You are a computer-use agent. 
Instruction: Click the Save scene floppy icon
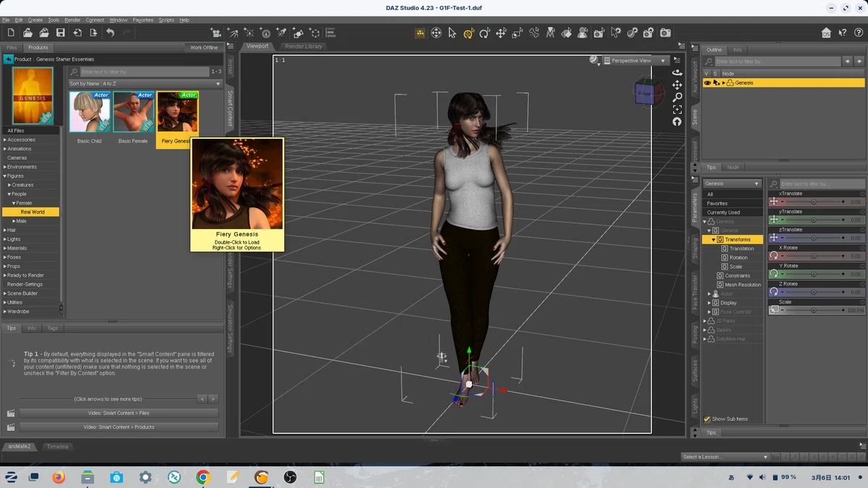click(61, 33)
